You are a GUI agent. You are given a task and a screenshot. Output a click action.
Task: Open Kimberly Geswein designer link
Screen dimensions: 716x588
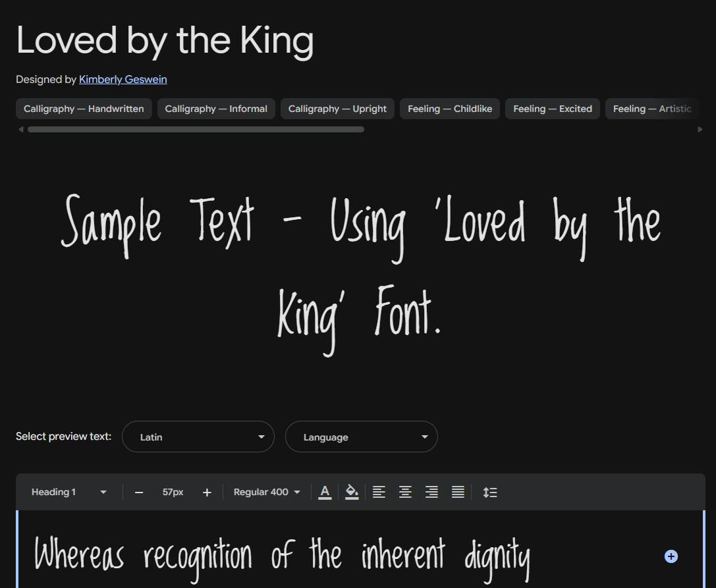click(x=123, y=80)
